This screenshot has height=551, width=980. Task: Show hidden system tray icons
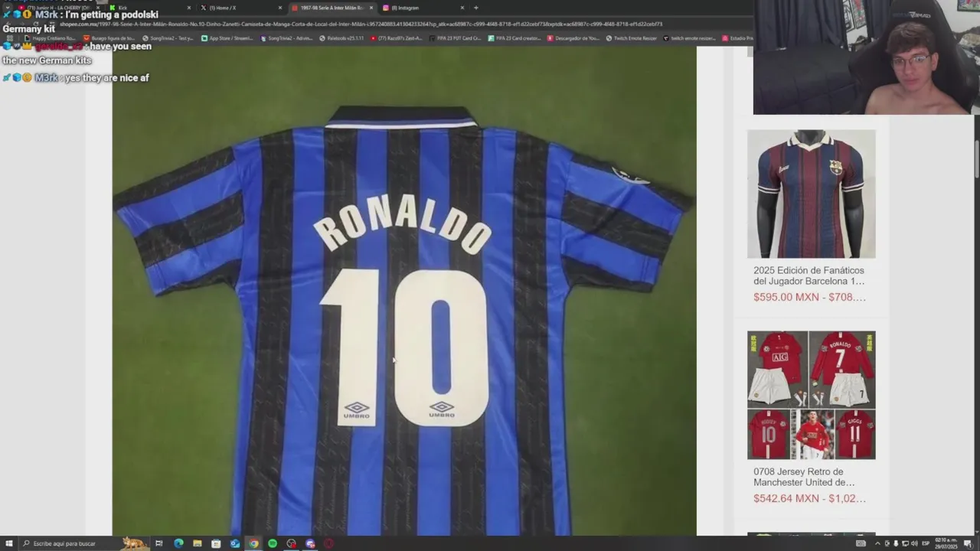[877, 543]
